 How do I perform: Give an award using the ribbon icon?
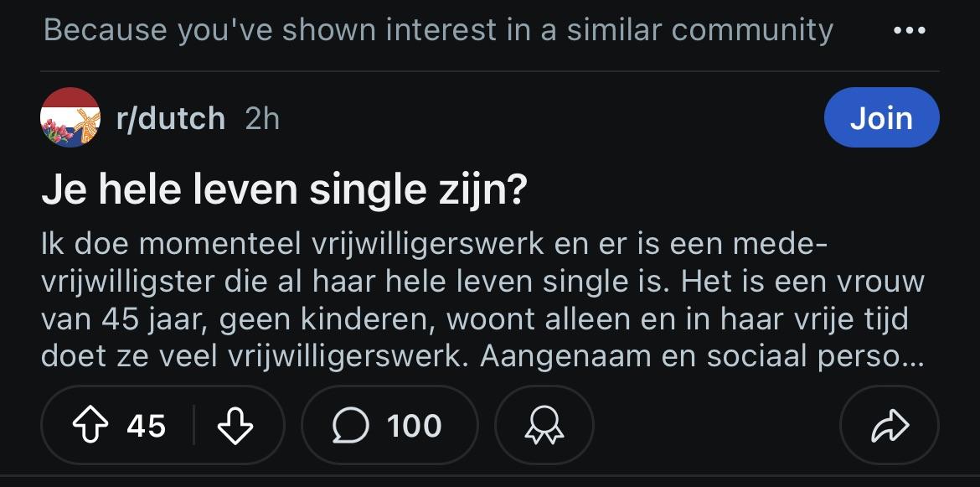point(544,426)
